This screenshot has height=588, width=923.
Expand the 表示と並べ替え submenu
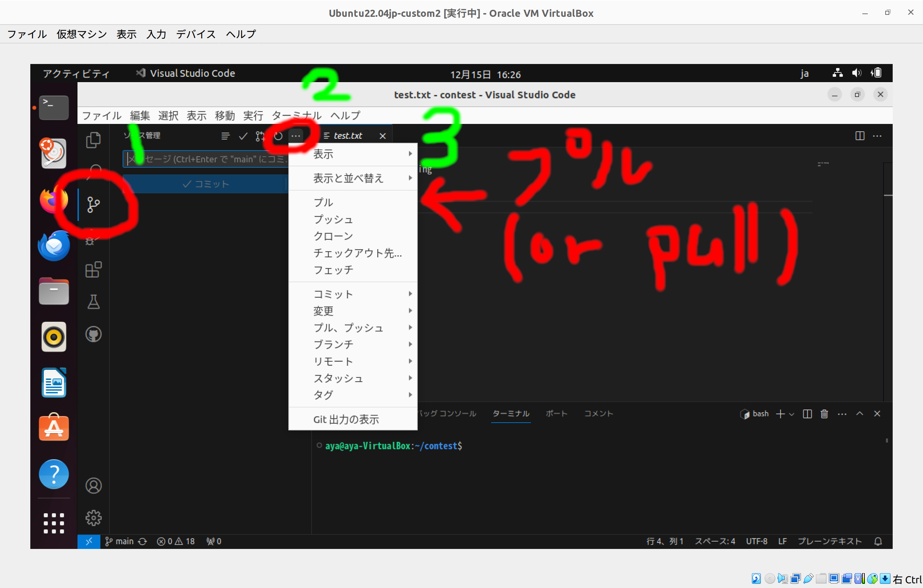[x=353, y=178]
